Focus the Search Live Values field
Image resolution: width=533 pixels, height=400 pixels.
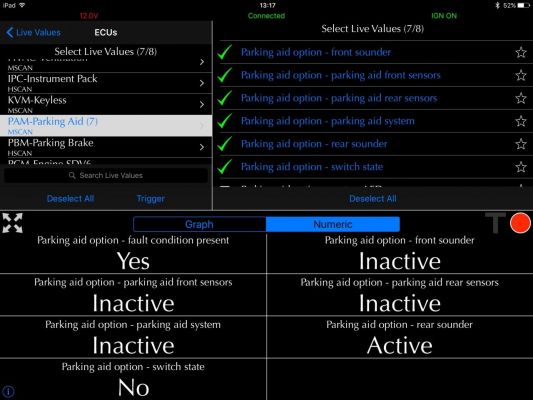(x=106, y=175)
